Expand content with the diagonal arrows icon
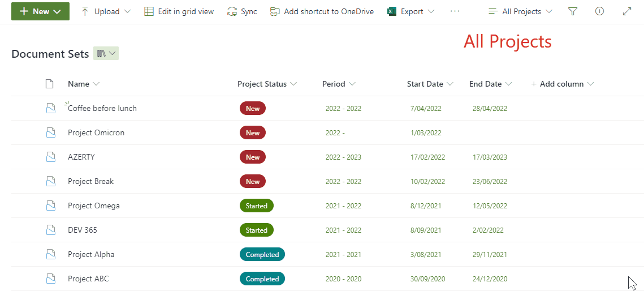 click(x=626, y=11)
